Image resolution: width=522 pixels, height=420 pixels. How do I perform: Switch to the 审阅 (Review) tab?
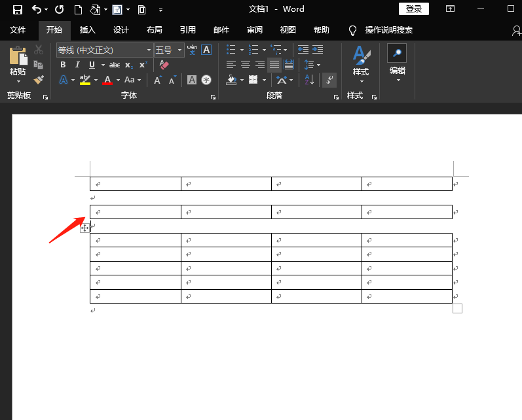pyautogui.click(x=255, y=30)
